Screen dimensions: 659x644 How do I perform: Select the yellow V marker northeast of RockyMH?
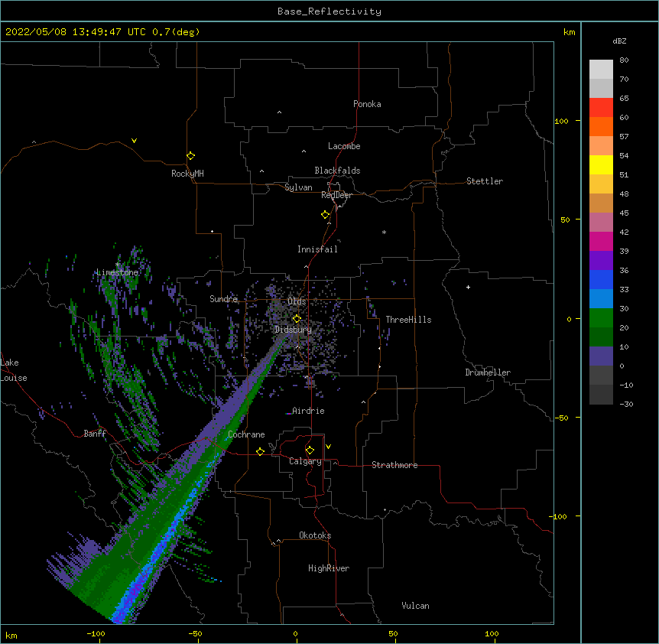point(134,141)
